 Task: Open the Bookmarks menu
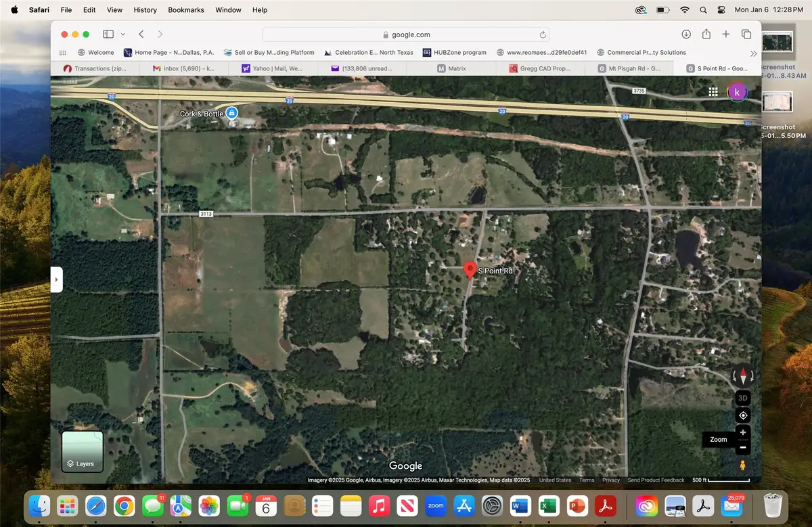click(x=185, y=9)
